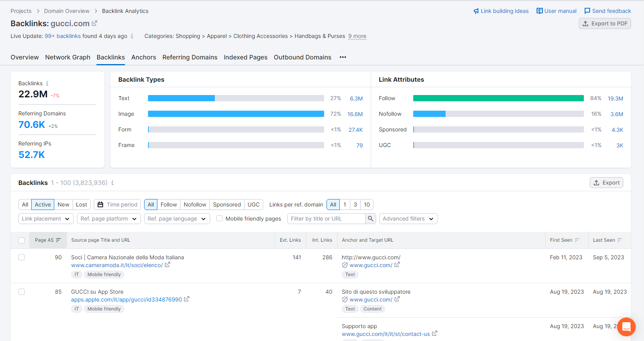The height and width of the screenshot is (341, 644).
Task: Click the Filter by title or URL field
Action: point(326,219)
